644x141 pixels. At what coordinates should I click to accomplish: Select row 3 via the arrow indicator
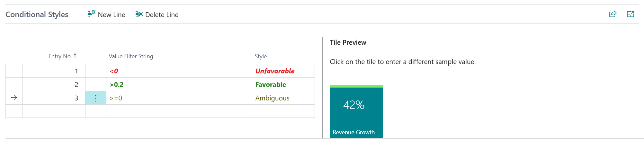[14, 98]
